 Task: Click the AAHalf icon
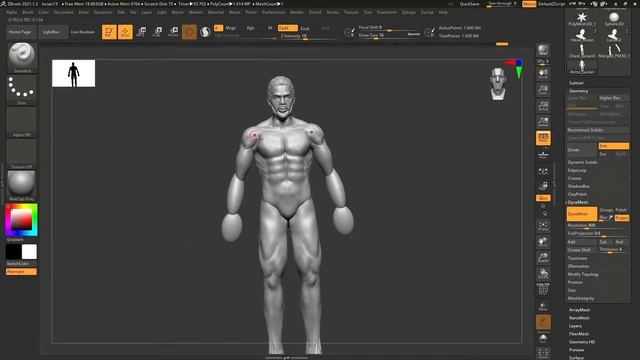coord(543,122)
